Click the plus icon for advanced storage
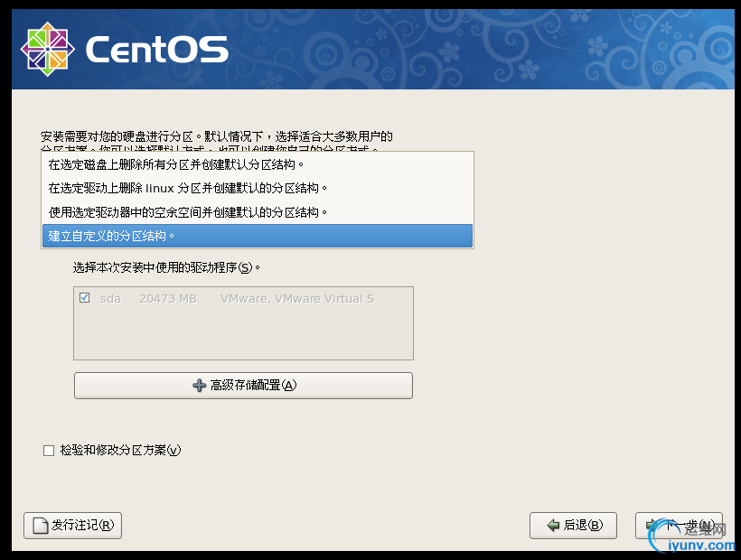Image resolution: width=741 pixels, height=560 pixels. tap(200, 386)
